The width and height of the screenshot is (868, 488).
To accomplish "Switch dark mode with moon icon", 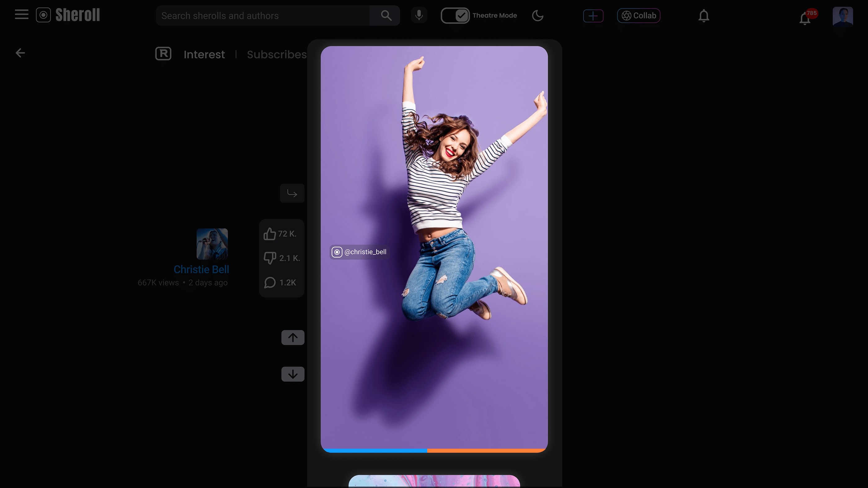I will [x=538, y=15].
